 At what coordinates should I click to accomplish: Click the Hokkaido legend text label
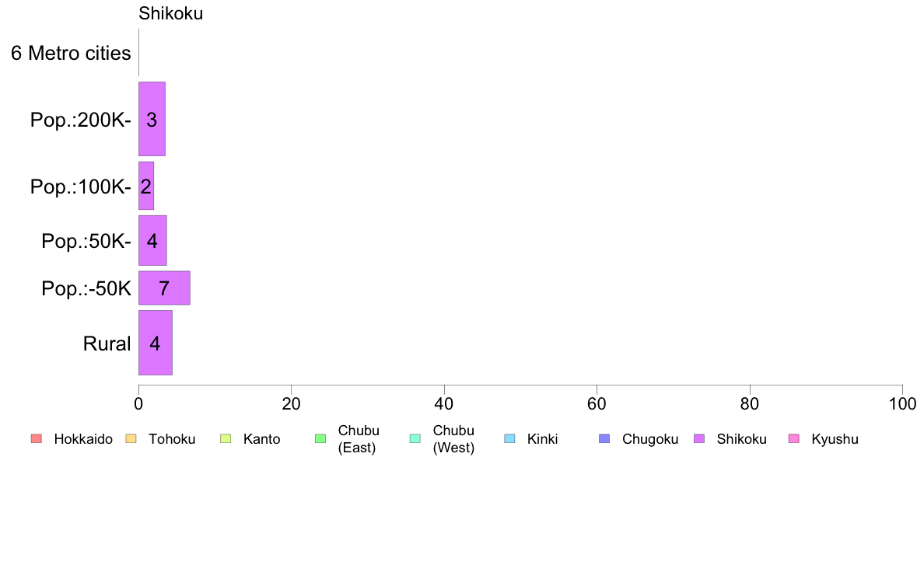(x=83, y=439)
